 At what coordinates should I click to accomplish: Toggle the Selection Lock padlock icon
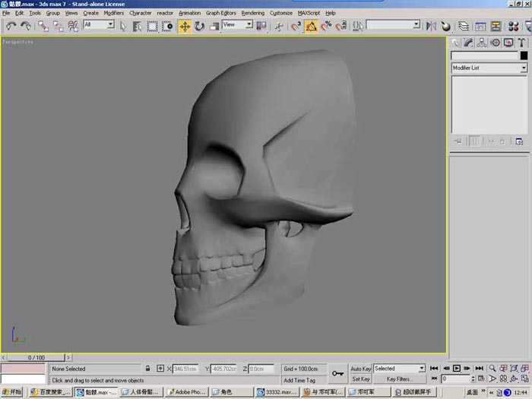pyautogui.click(x=147, y=369)
